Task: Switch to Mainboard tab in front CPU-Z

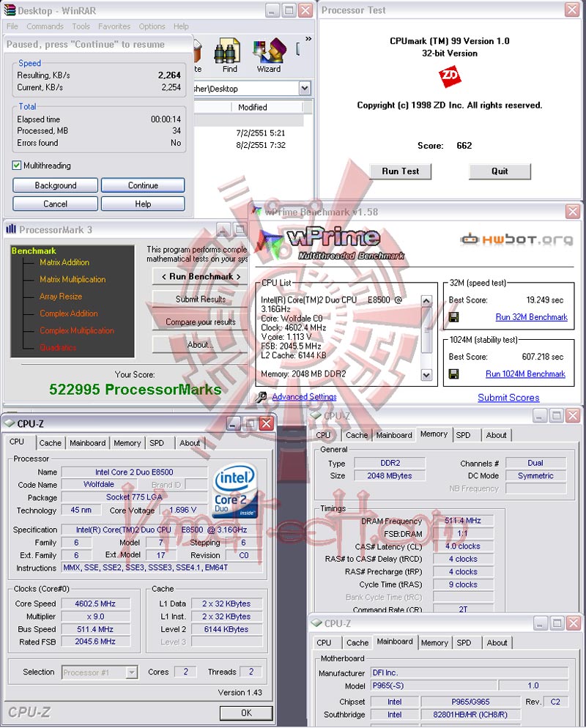Action: [87, 443]
